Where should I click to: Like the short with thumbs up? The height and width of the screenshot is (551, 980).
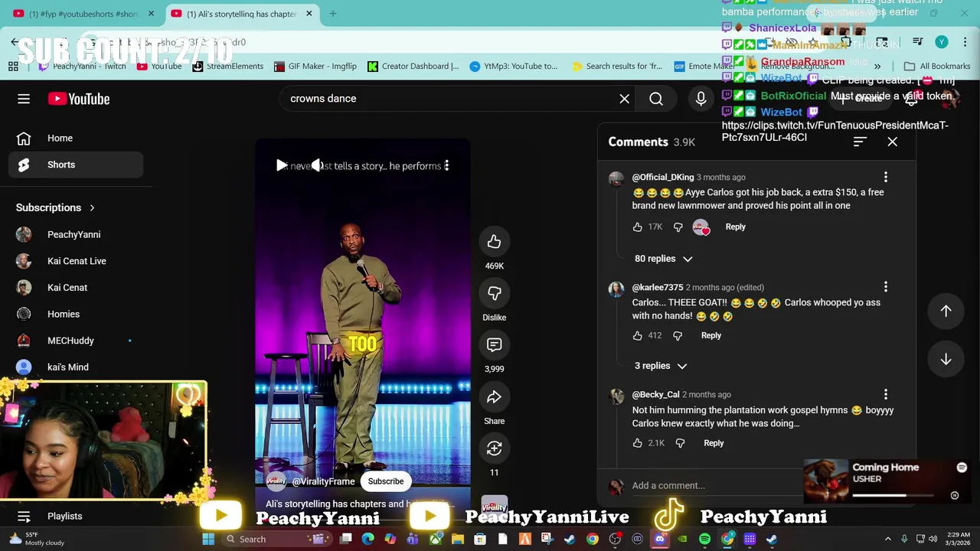[x=494, y=242]
